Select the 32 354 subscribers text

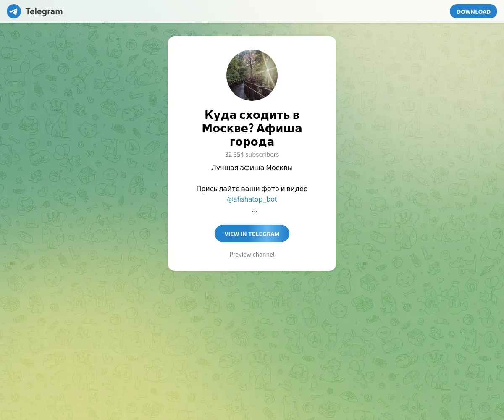252,155
